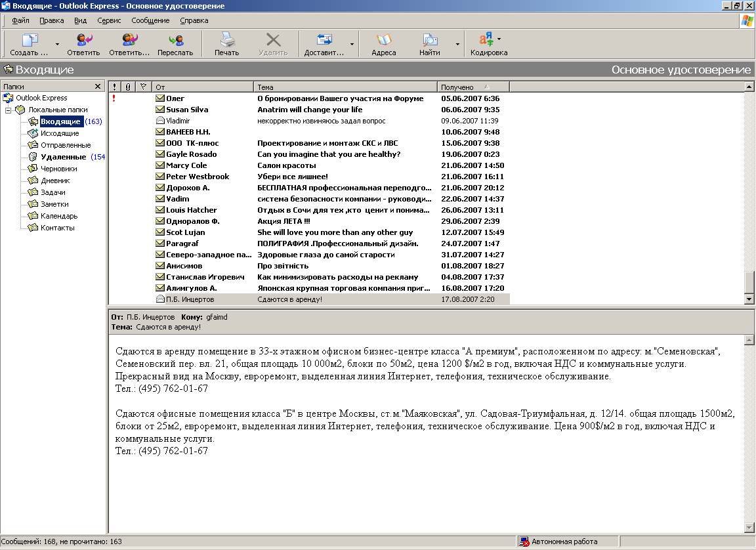Click the envelope icon of Susan Silva message
Screen dimensions: 756x550
pyautogui.click(x=160, y=110)
